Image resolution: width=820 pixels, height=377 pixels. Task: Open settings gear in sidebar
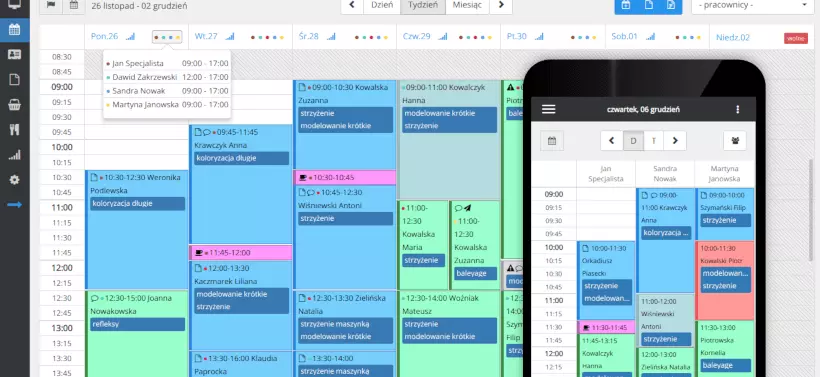pyautogui.click(x=15, y=180)
